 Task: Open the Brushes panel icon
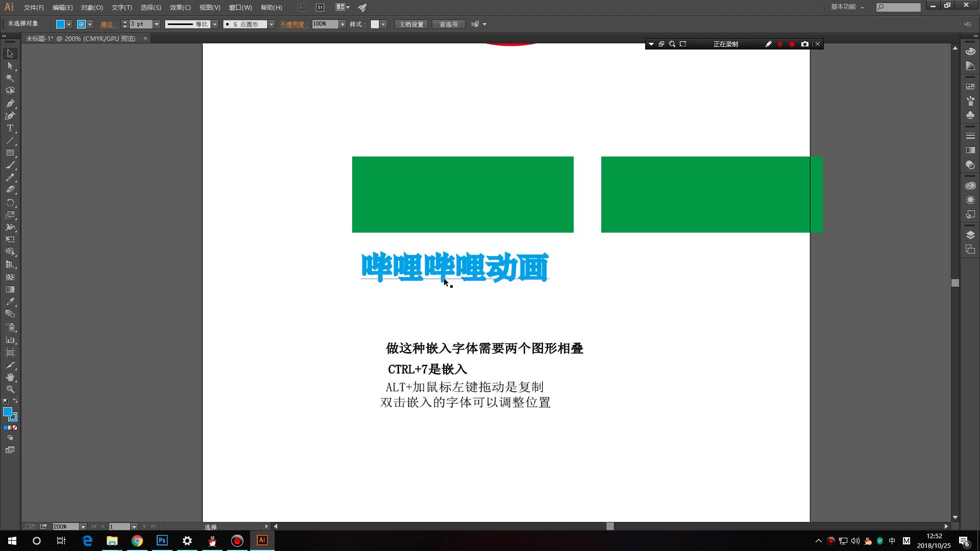[970, 101]
